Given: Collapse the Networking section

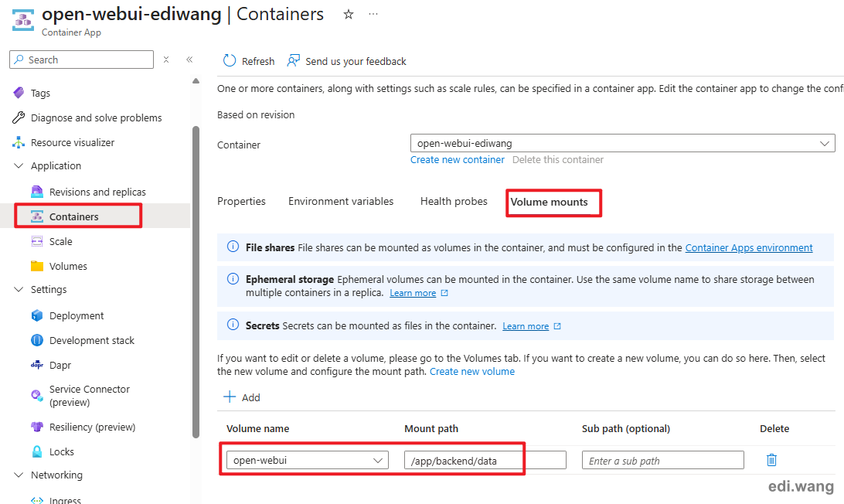Looking at the screenshot, I should coord(19,475).
